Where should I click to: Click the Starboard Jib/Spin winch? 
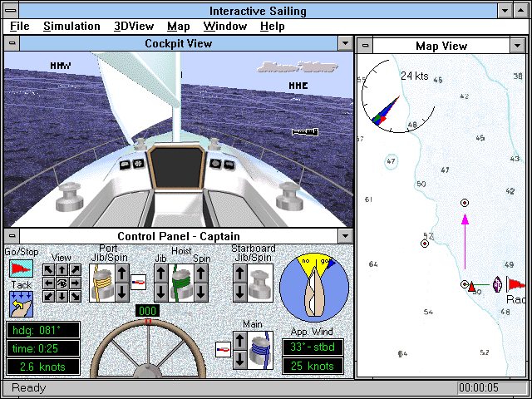[260, 283]
